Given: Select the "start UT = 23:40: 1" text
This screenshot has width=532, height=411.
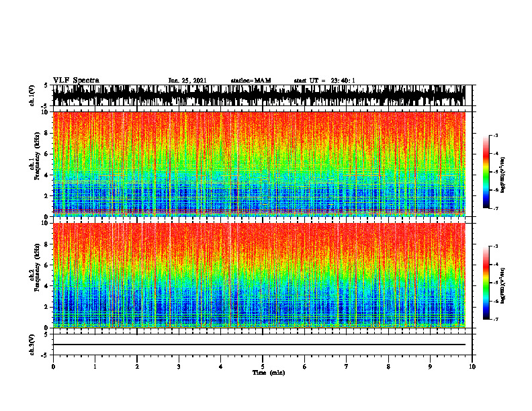Looking at the screenshot, I should [324, 81].
